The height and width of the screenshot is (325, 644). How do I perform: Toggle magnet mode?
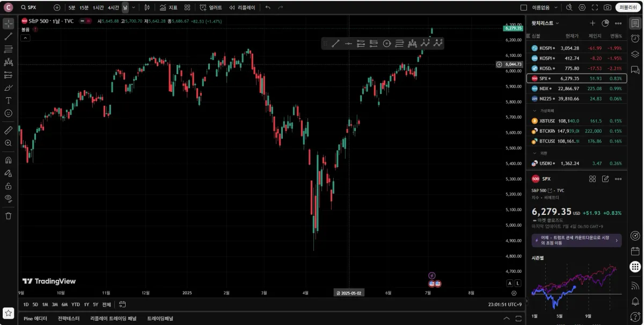tap(8, 160)
